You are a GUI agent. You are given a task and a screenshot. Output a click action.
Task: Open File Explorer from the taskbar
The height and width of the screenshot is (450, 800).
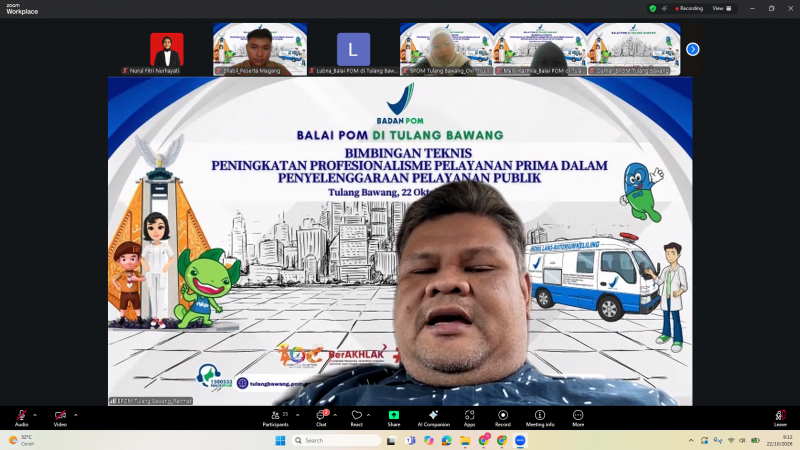pos(465,440)
